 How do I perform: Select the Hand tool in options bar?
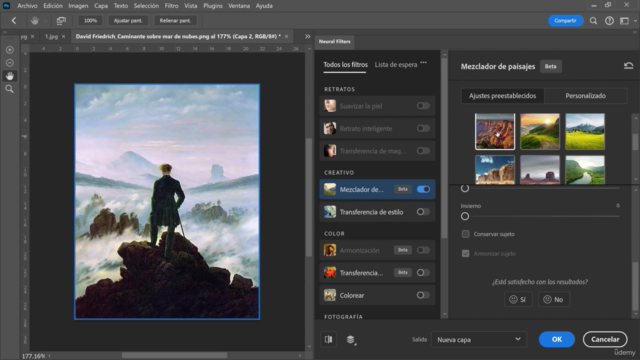[35, 20]
